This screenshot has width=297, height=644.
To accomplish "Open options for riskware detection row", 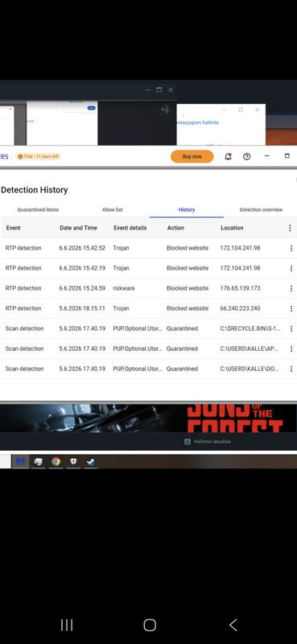I will pyautogui.click(x=291, y=288).
